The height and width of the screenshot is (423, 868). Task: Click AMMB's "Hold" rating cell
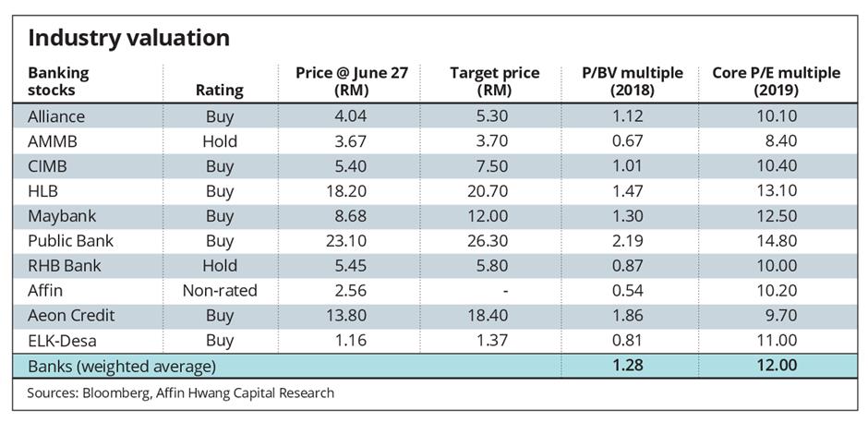(220, 141)
